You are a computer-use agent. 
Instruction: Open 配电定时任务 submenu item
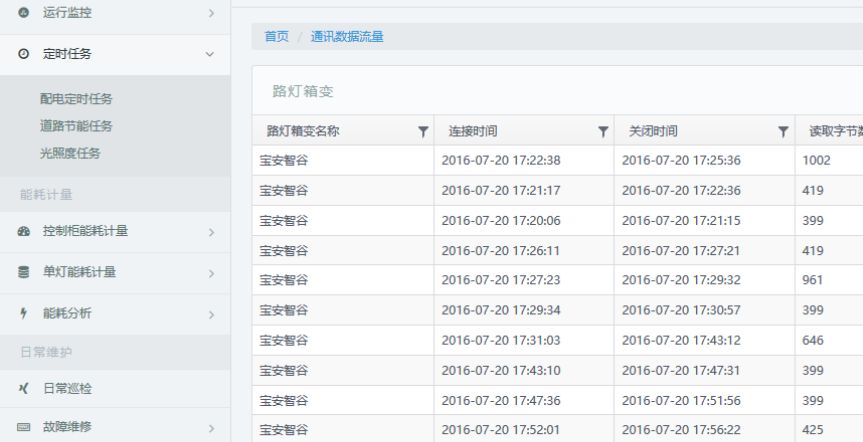76,99
